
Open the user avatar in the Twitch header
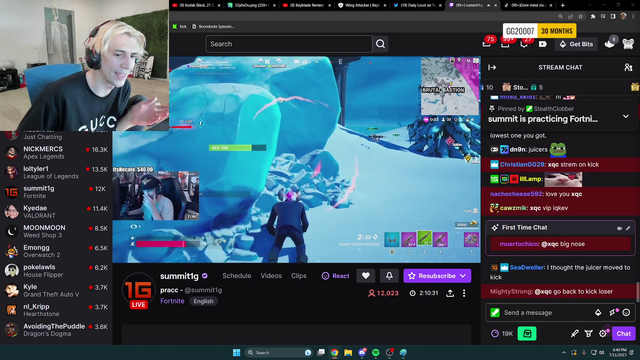[628, 44]
